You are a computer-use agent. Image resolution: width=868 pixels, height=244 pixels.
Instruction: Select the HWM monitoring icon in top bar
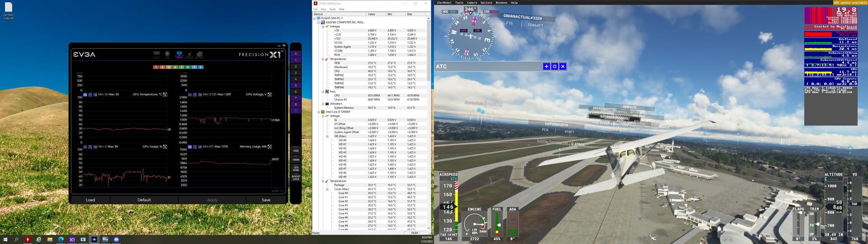pos(179,54)
